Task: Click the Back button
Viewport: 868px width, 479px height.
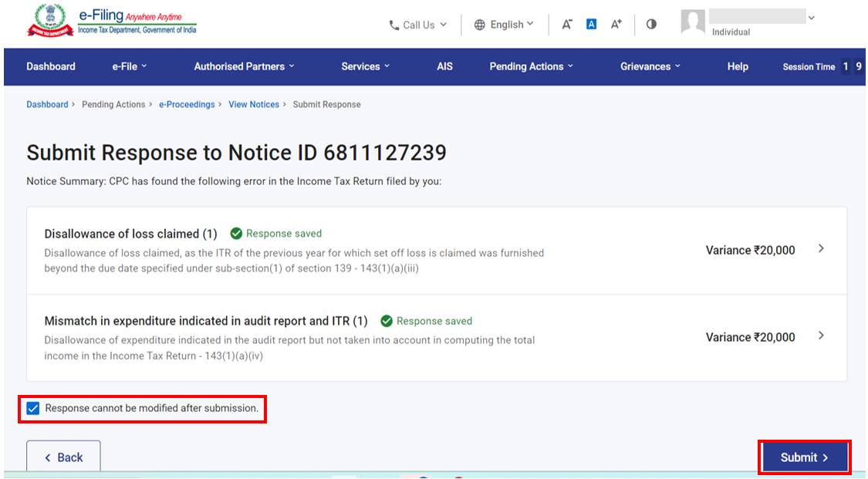Action: pos(63,457)
